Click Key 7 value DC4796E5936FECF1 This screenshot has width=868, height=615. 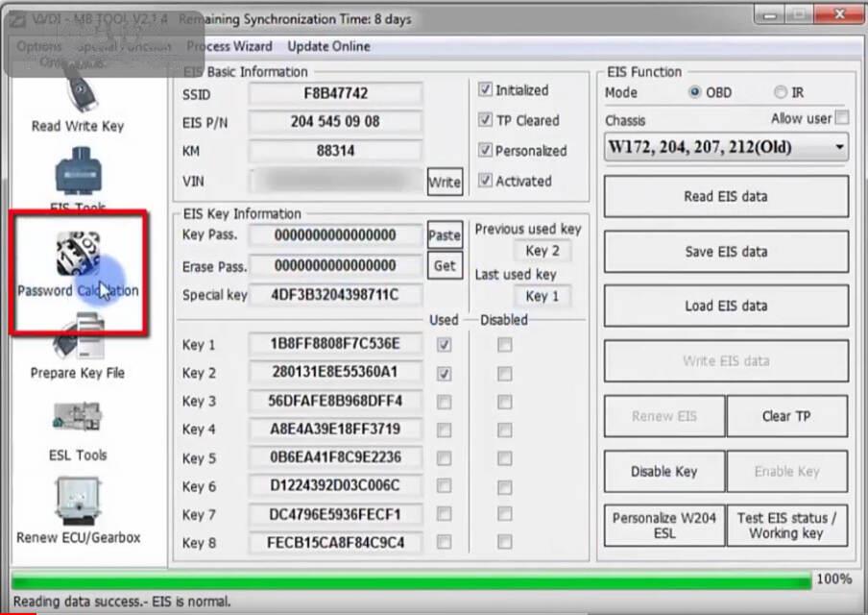(x=335, y=515)
